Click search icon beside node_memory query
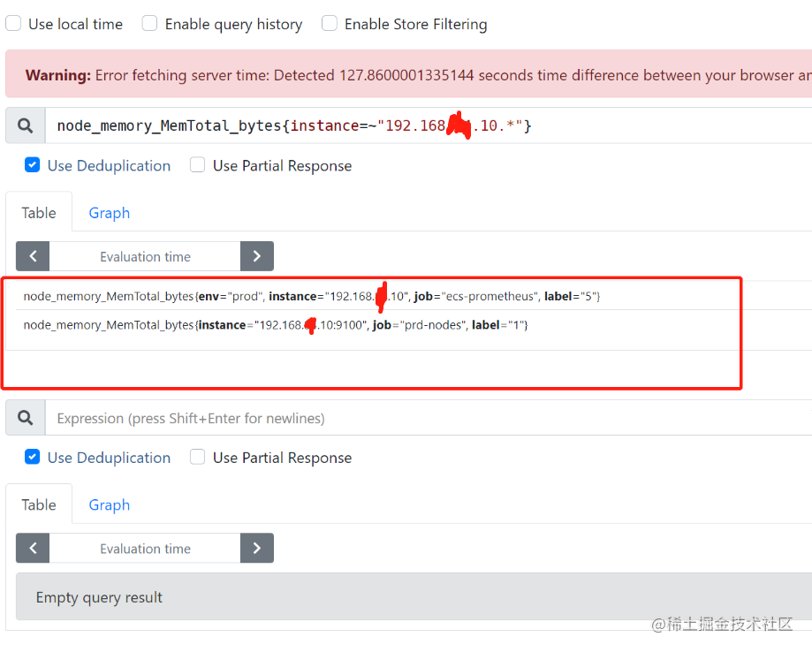 click(26, 125)
